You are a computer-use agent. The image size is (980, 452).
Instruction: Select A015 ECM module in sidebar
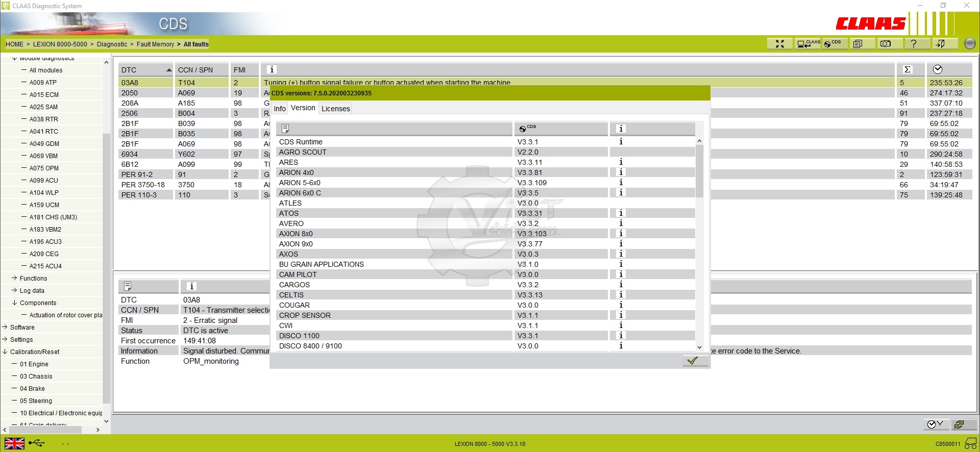(44, 94)
